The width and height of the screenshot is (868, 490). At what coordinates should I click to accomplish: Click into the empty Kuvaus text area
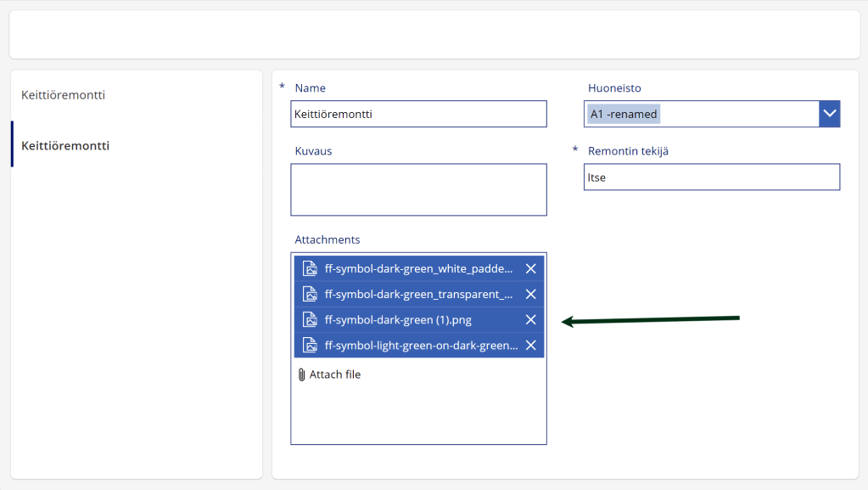[418, 189]
